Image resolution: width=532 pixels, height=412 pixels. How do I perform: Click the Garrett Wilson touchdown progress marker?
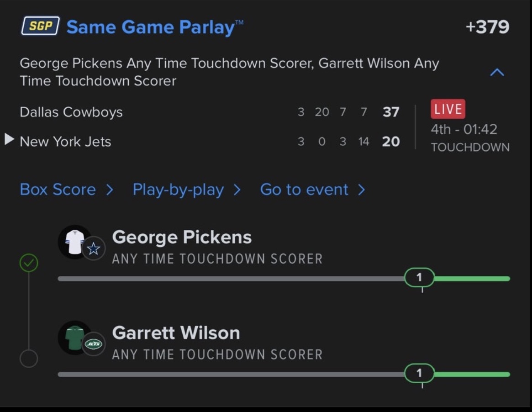coord(419,373)
